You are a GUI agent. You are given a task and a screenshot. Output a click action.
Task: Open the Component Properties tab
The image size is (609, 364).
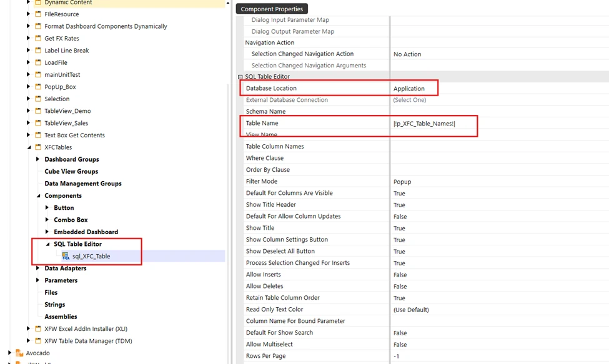click(272, 9)
